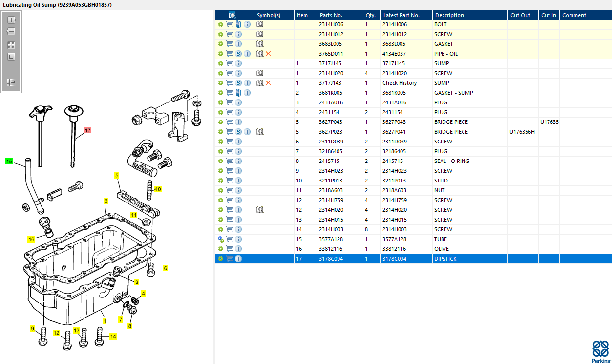The image size is (612, 364).
Task: Click 'Check History' in the 3717J143 row
Action: click(400, 83)
